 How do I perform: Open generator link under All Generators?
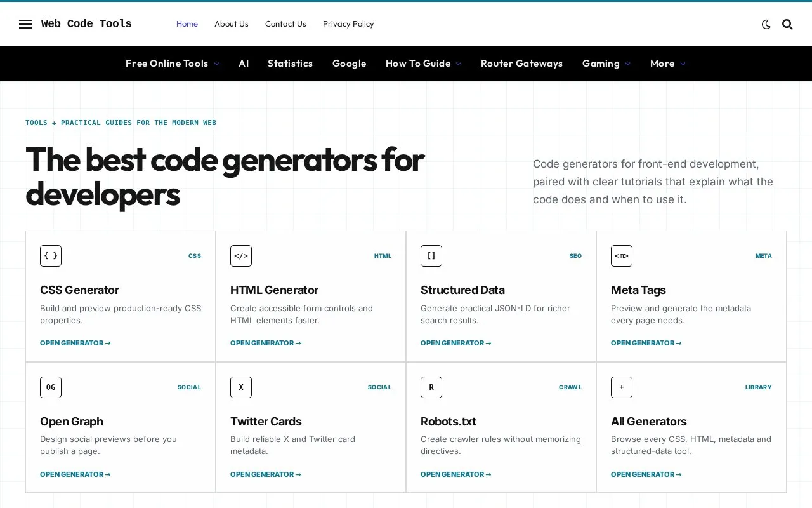[x=646, y=474]
